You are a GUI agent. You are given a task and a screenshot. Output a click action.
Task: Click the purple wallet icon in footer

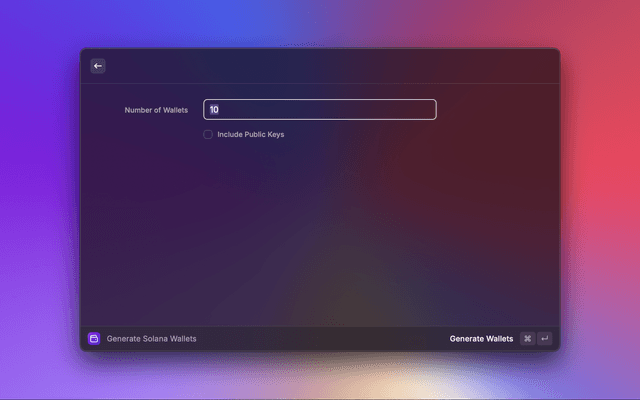pos(94,339)
